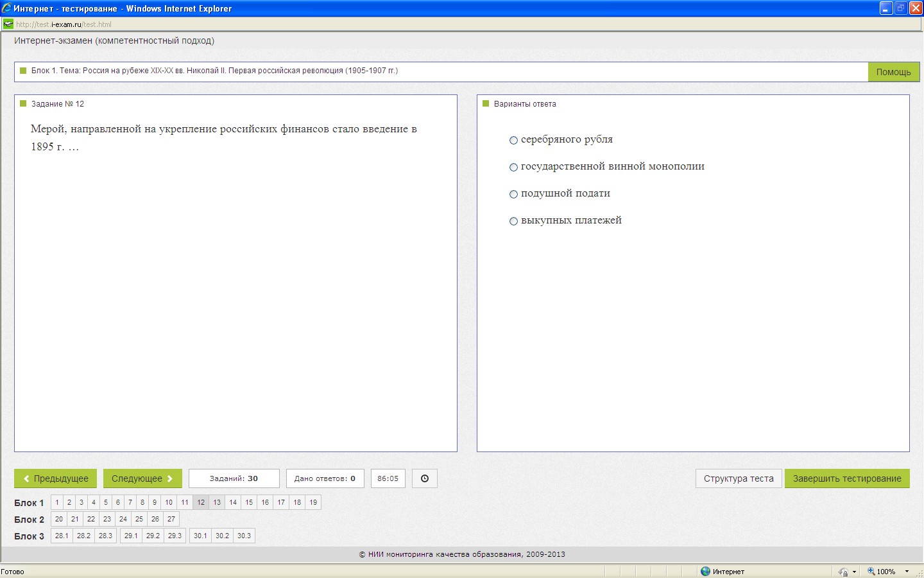Screen dimensions: 924x578
Task: Jump to question 4 in Блок 1
Action: coord(94,502)
